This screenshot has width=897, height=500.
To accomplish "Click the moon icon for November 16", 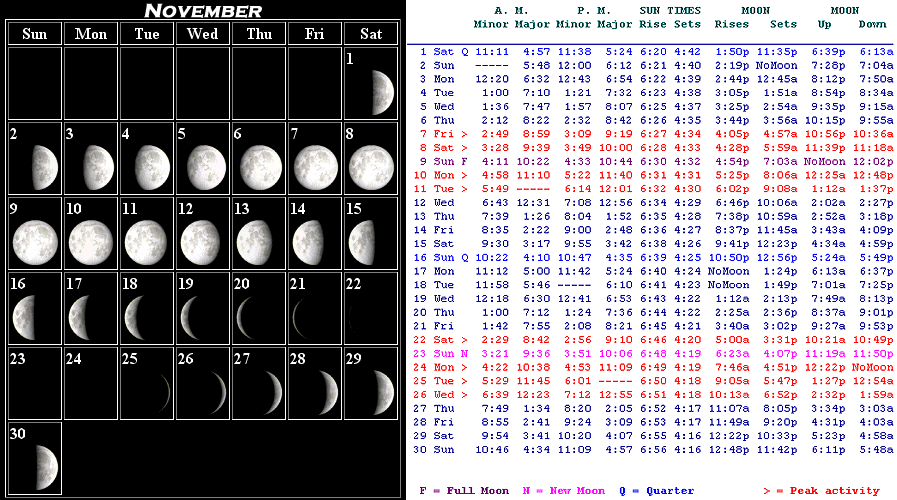I will [x=27, y=317].
